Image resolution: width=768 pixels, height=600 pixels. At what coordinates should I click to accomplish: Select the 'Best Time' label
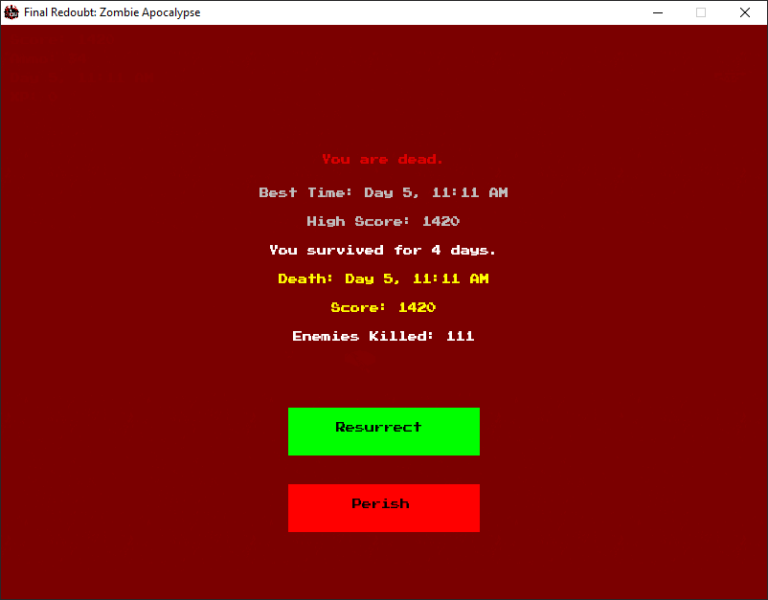tap(305, 192)
